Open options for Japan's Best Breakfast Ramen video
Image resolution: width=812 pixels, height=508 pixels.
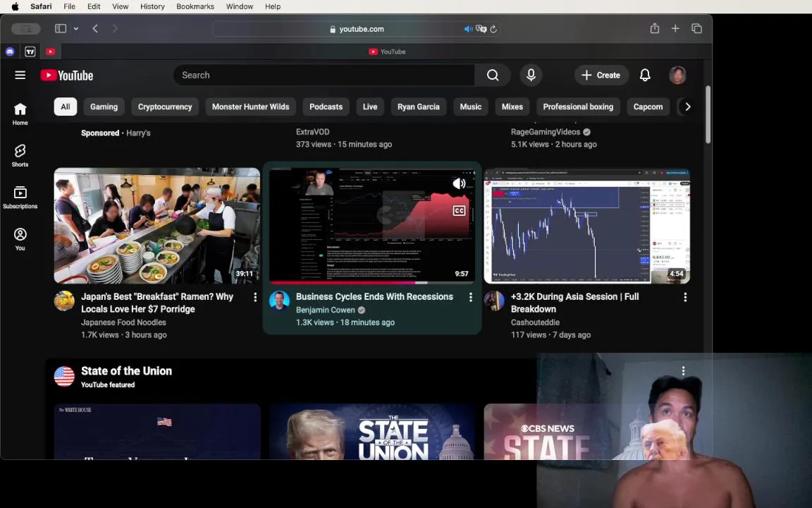click(x=254, y=297)
